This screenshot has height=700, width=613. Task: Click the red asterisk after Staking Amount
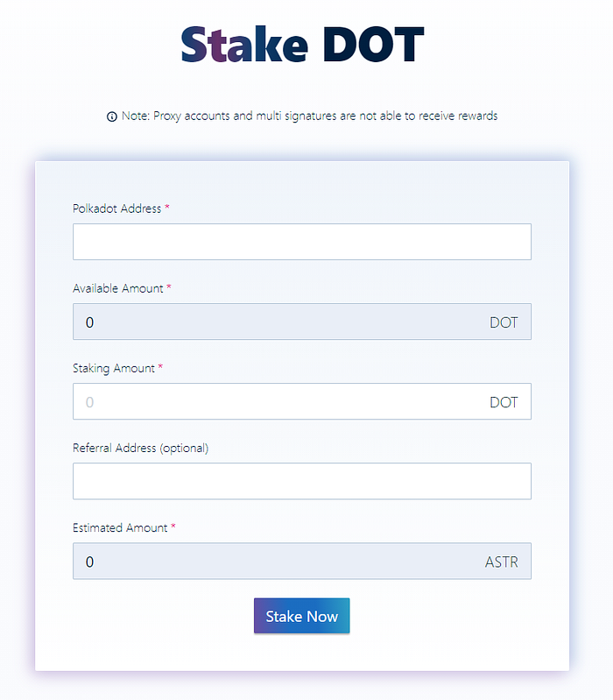pos(160,368)
